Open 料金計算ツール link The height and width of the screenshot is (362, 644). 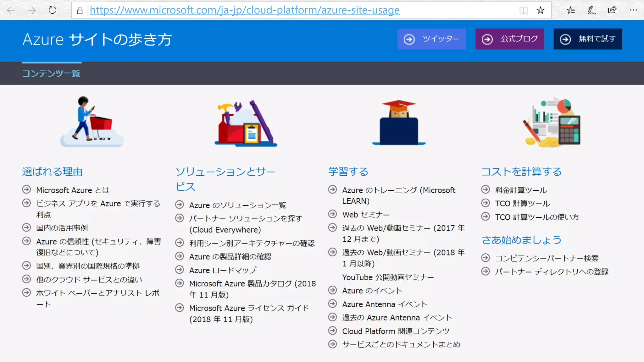[521, 190]
